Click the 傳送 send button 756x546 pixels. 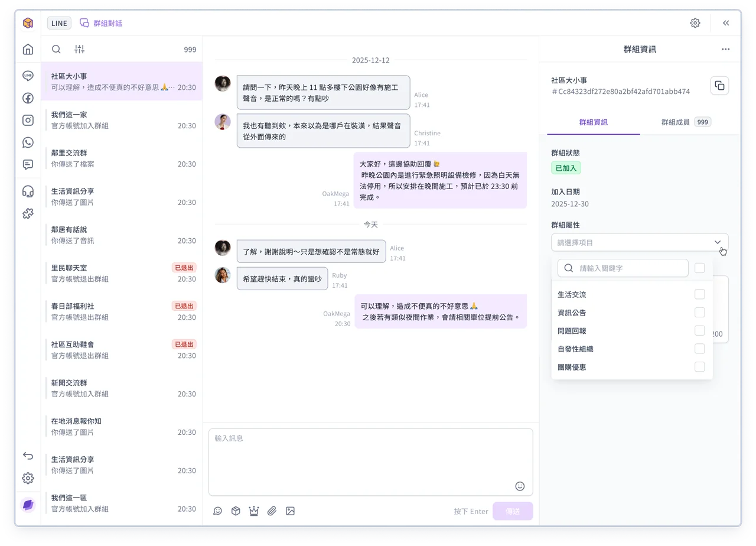click(513, 511)
